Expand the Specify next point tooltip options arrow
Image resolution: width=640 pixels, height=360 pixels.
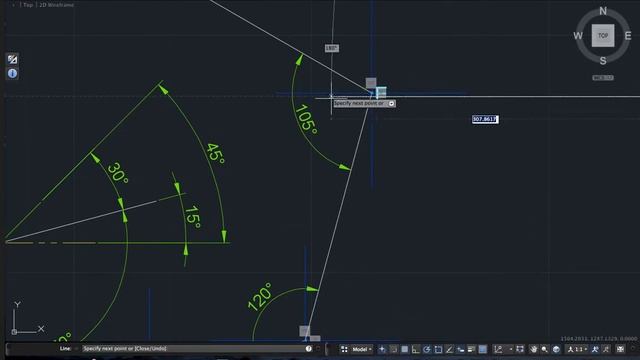click(391, 104)
